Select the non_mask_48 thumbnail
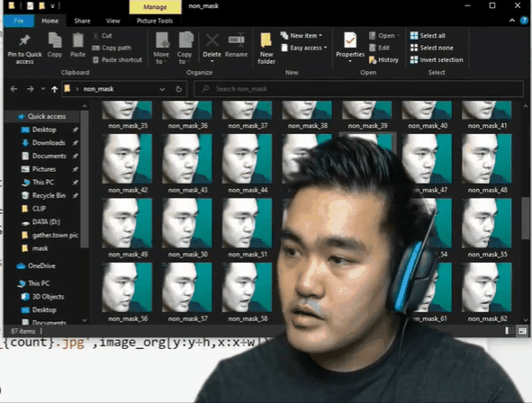Screen dimensions: 532x403 click(x=487, y=158)
